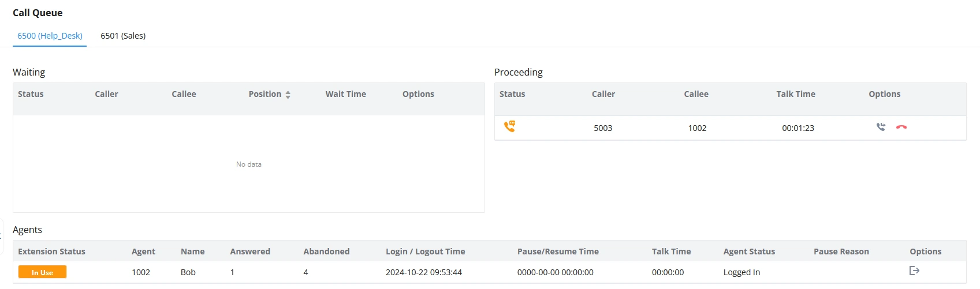The image size is (980, 289).
Task: Click the call transfer icon for caller 5003
Action: (881, 127)
